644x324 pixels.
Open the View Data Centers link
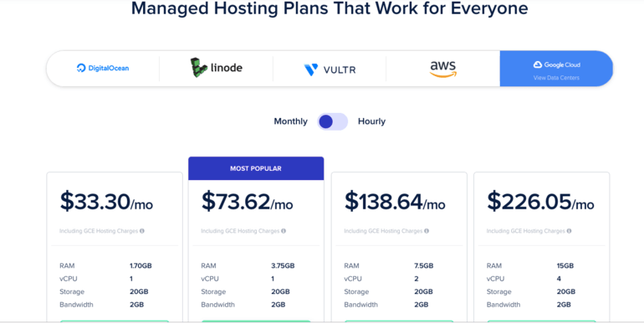click(x=556, y=78)
